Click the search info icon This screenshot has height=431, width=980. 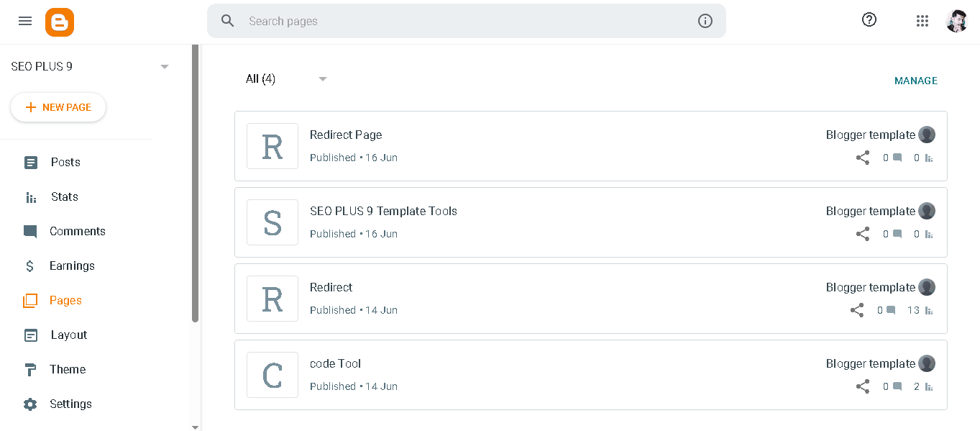(x=705, y=21)
